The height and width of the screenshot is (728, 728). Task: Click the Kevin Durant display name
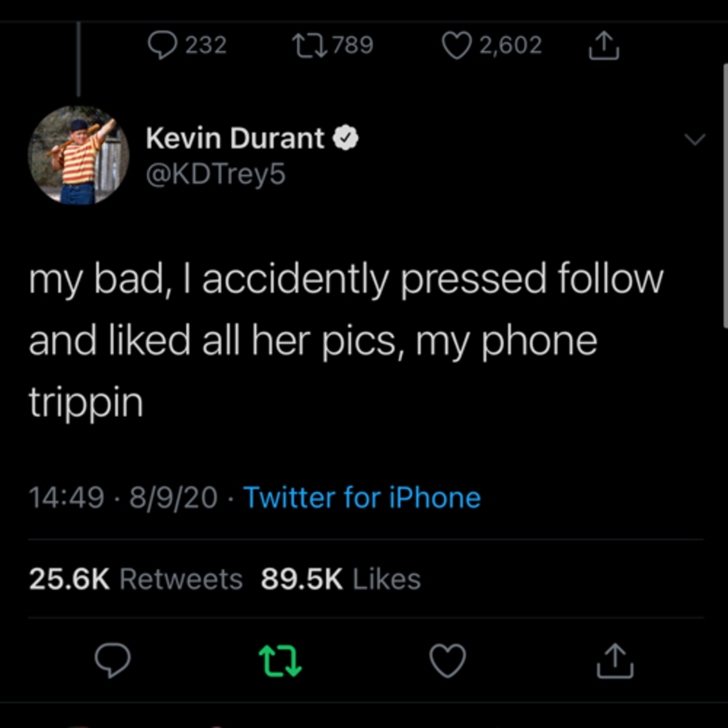pyautogui.click(x=235, y=138)
